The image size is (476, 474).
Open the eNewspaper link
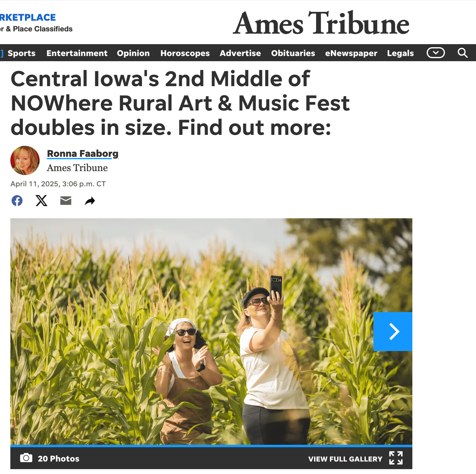pos(351,53)
